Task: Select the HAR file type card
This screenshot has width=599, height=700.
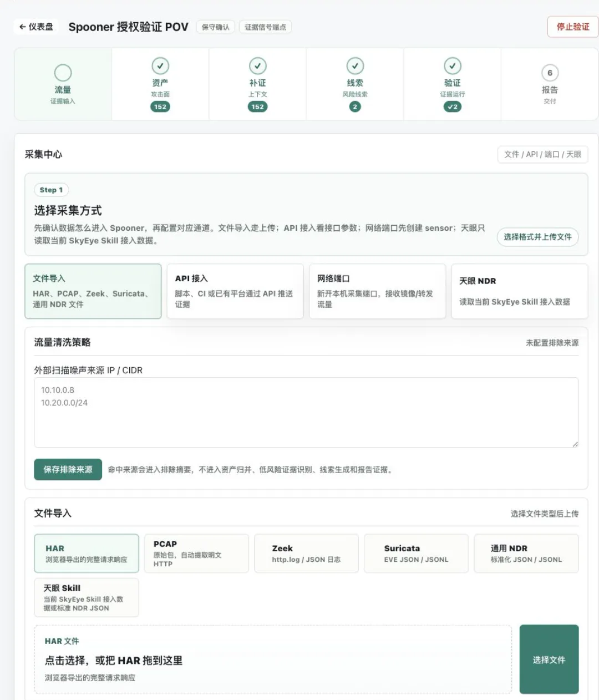Action: coord(87,553)
